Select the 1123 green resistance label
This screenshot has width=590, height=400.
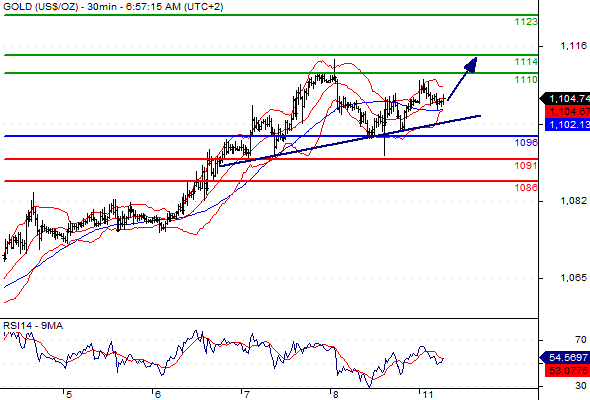(526, 22)
